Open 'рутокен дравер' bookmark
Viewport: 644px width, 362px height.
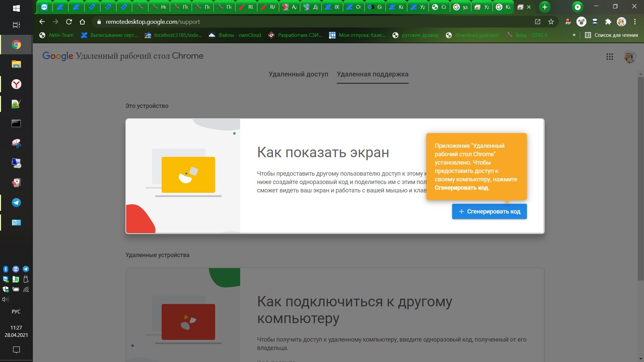[x=416, y=35]
